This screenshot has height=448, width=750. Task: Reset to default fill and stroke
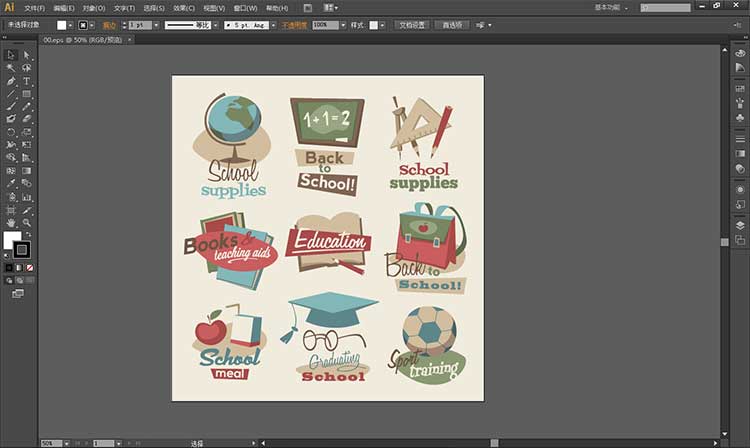pyautogui.click(x=6, y=256)
